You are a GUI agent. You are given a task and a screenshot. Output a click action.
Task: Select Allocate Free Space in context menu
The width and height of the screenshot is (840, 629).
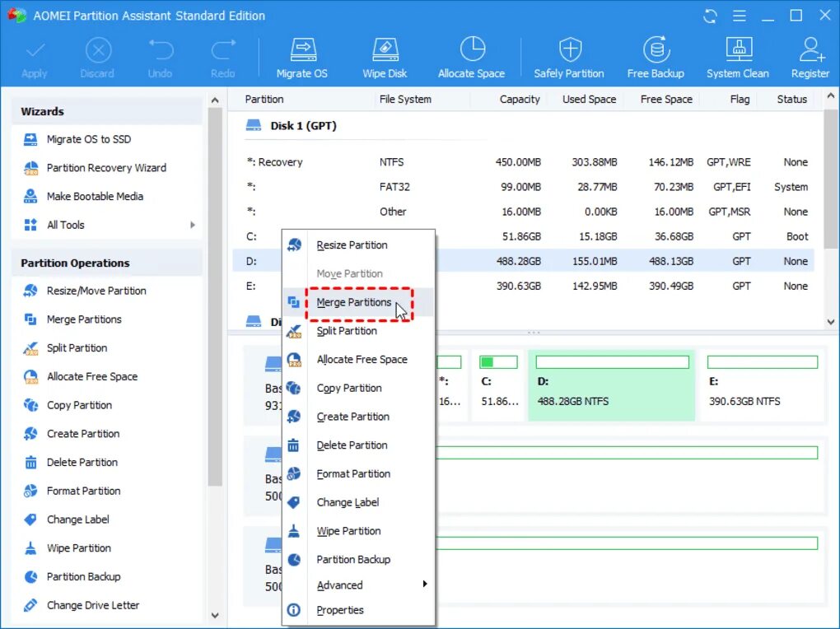tap(358, 360)
